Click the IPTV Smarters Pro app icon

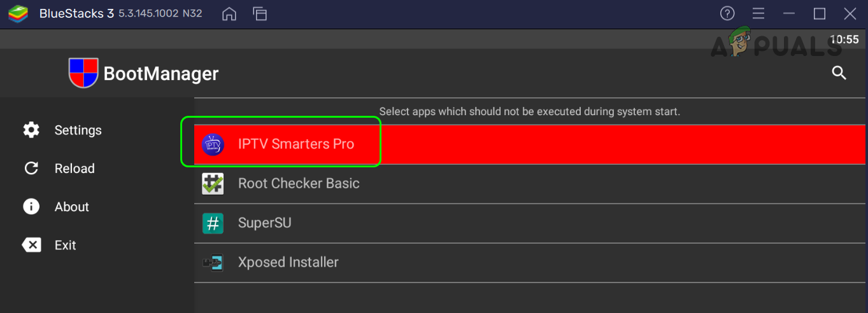point(213,144)
